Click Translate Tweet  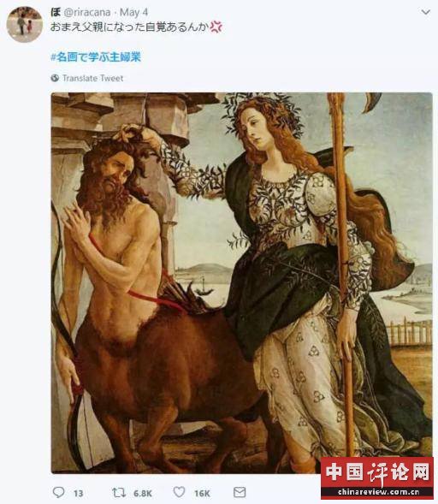point(93,78)
